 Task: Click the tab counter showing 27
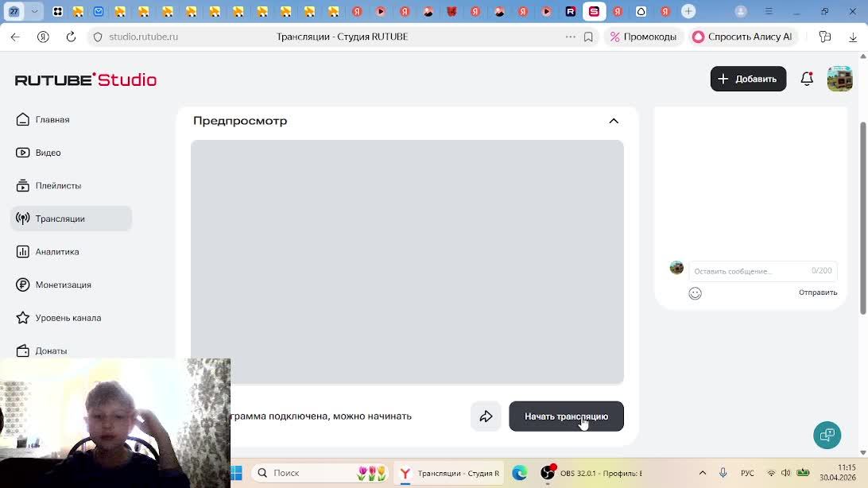(14, 11)
